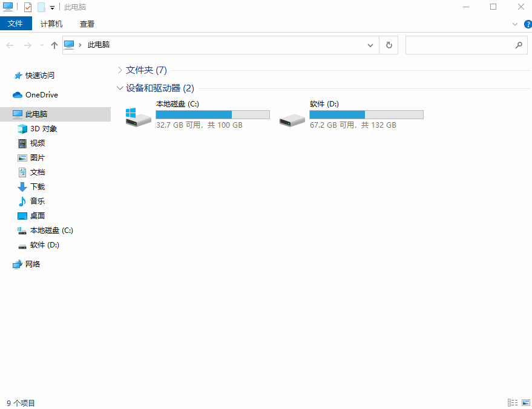Open the quick access toolbar customize dropdown
Image resolution: width=532 pixels, height=409 pixels.
click(51, 7)
